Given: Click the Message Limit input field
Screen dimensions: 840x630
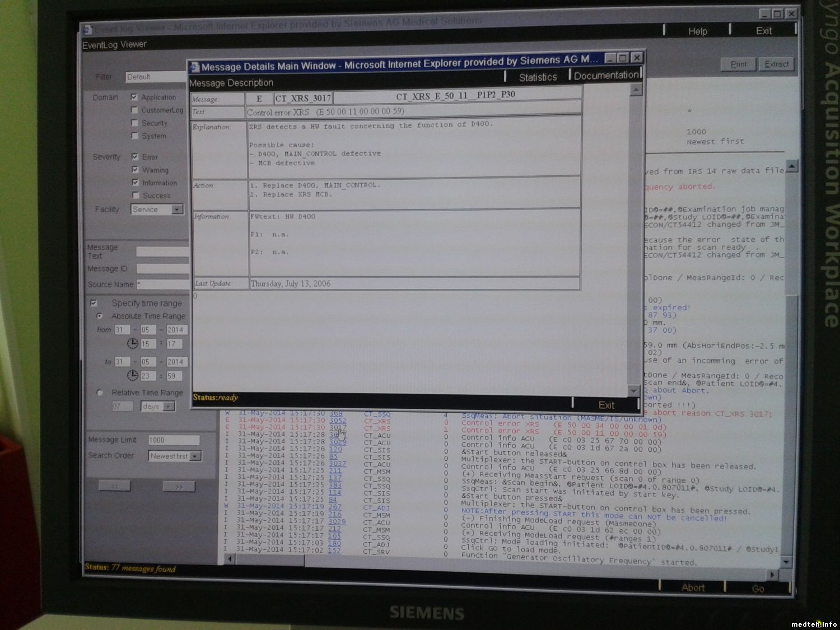Looking at the screenshot, I should click(x=173, y=440).
